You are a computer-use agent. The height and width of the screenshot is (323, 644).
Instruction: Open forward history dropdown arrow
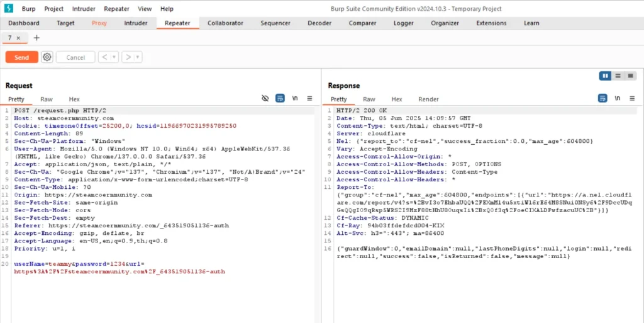138,57
